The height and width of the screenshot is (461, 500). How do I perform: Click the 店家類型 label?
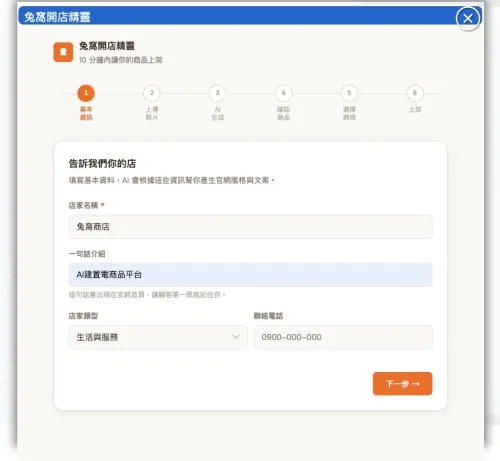coord(83,316)
